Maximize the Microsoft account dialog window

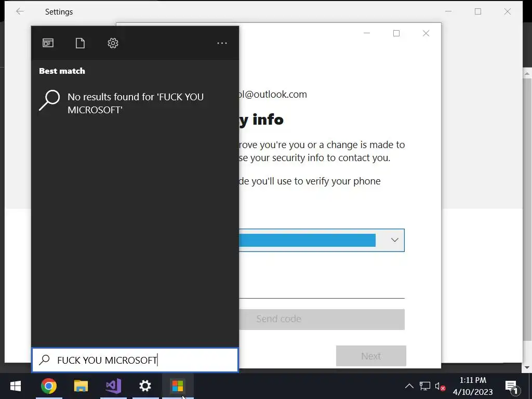click(396, 33)
